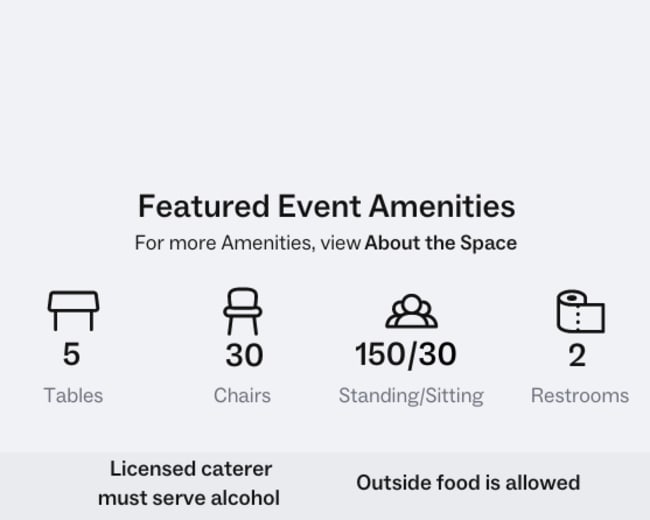Click the For more Amenities, view text
Screen dimensions: 650x520
click(248, 243)
